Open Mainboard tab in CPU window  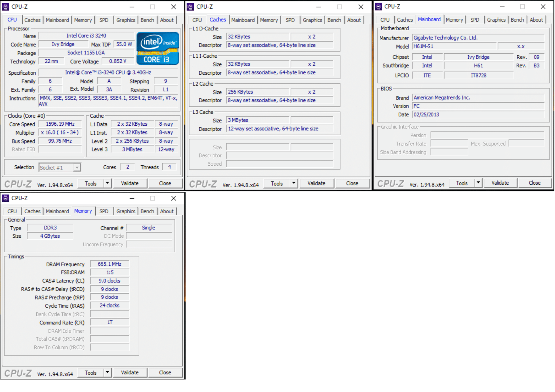pyautogui.click(x=57, y=20)
